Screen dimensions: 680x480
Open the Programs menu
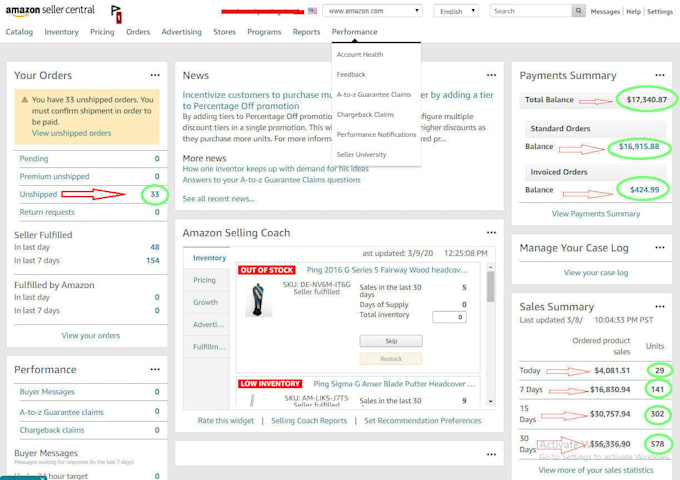tap(264, 32)
